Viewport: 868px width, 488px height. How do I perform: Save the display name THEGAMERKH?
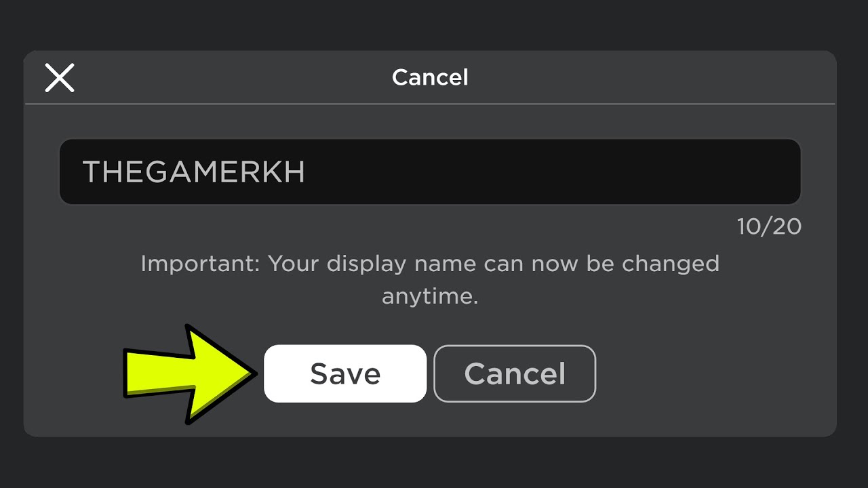(345, 373)
